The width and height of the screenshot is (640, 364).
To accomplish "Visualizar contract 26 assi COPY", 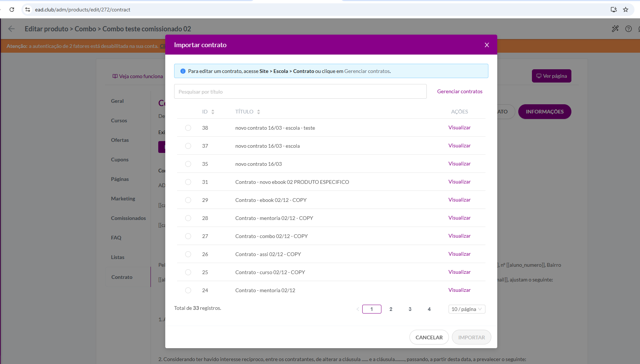I will point(460,254).
